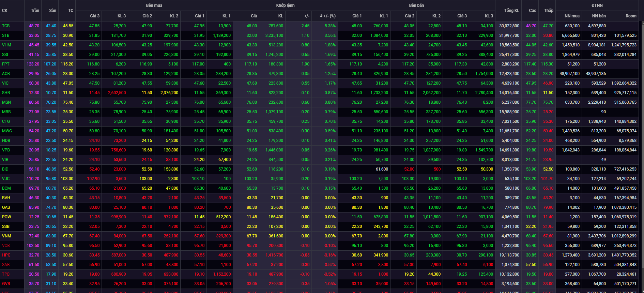Click the Sàn column header
This screenshot has width=644, height=293.
click(x=52, y=11)
